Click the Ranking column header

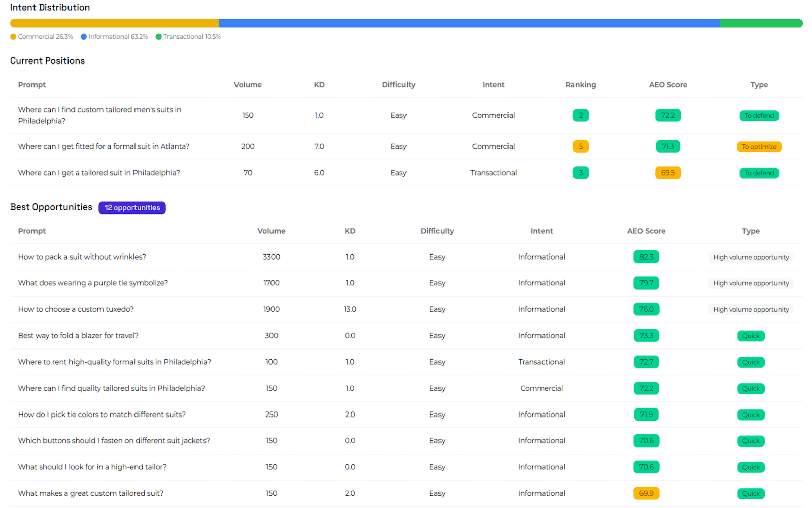pos(581,85)
